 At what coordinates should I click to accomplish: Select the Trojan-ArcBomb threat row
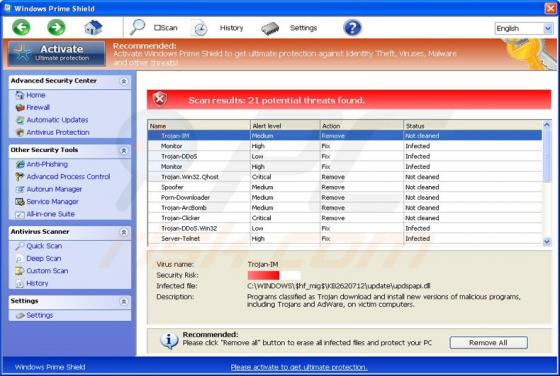pyautogui.click(x=345, y=208)
